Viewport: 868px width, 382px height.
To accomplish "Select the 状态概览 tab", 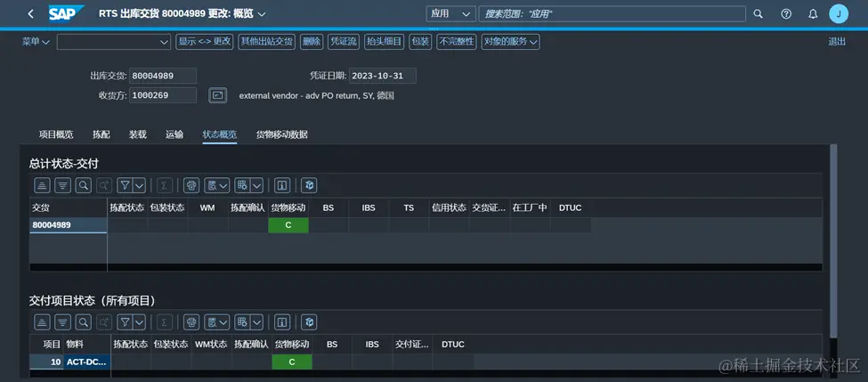I will (220, 134).
